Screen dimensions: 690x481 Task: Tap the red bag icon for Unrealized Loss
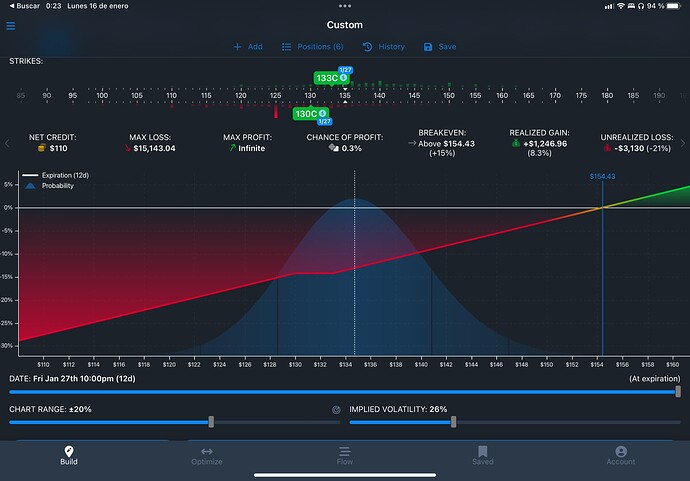pyautogui.click(x=607, y=148)
